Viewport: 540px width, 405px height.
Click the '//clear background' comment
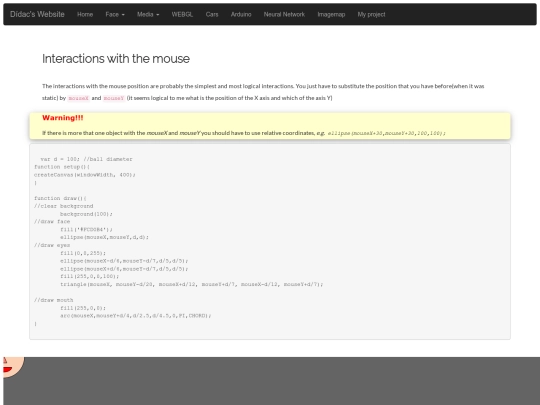[63, 206]
